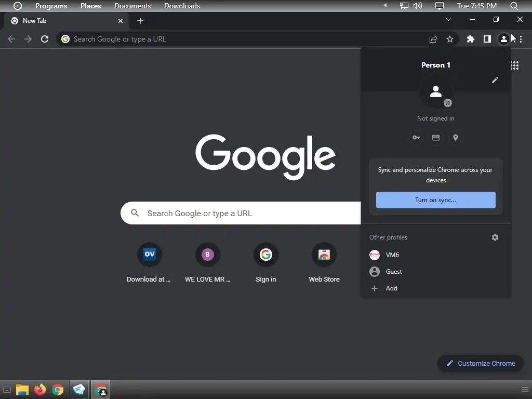Open the Programs menu
Viewport: 532px width, 399px height.
(x=51, y=6)
